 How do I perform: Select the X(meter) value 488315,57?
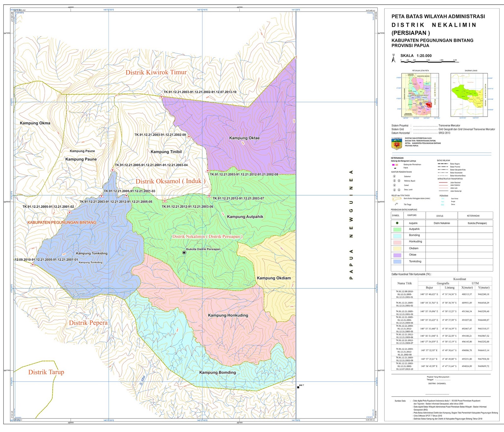(467, 295)
